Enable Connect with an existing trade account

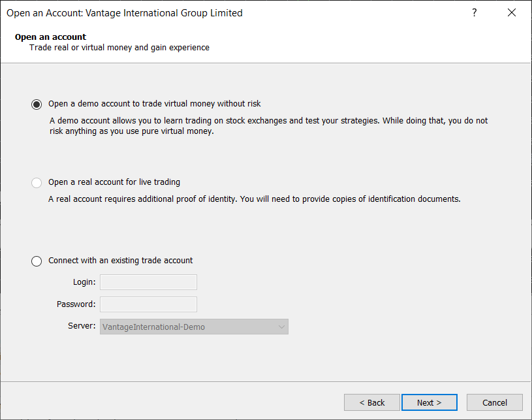pyautogui.click(x=37, y=261)
